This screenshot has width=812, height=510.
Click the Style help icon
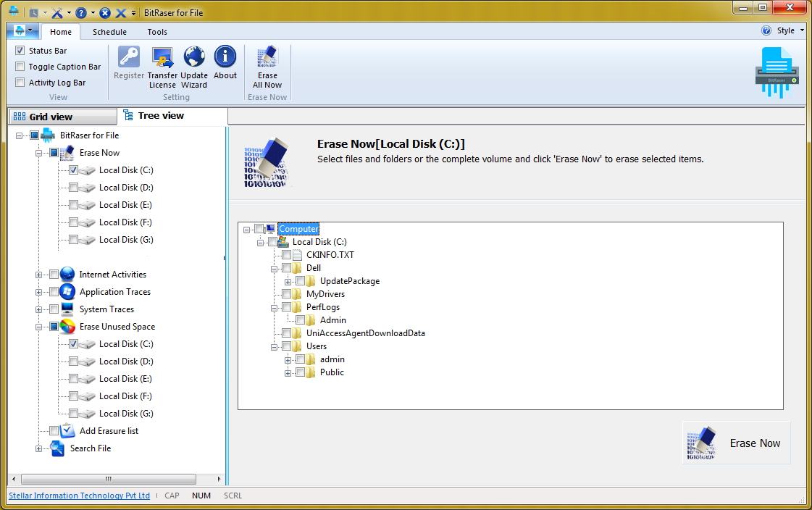[x=766, y=30]
